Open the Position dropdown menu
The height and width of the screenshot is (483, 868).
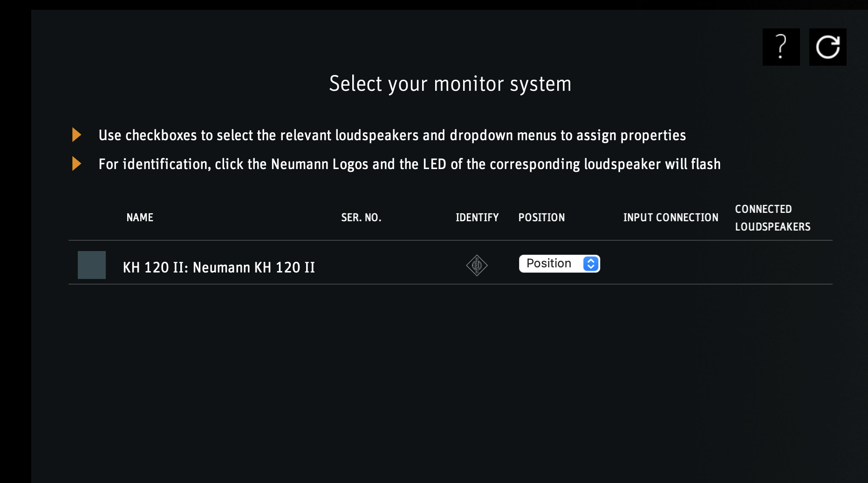[559, 264]
